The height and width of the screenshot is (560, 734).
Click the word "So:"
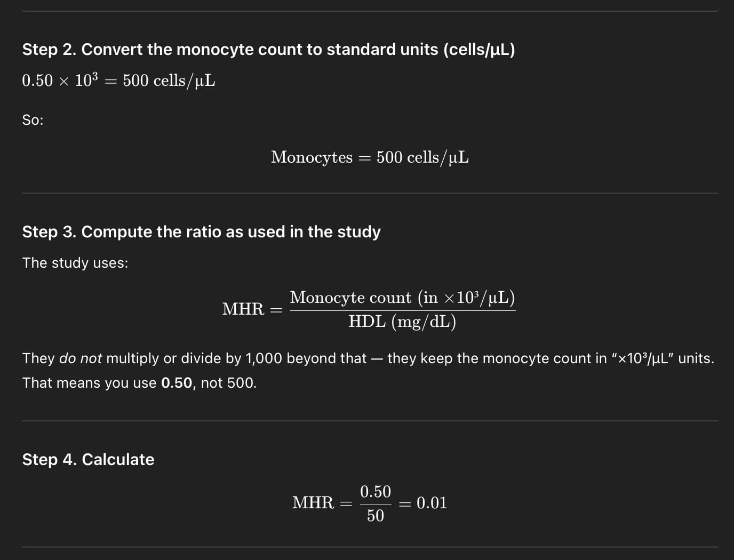click(33, 120)
